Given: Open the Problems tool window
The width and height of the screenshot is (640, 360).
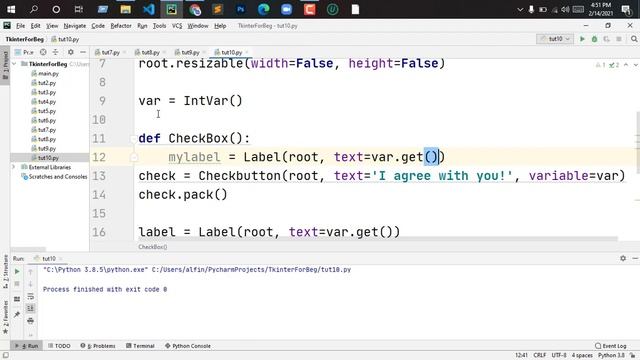Looking at the screenshot, I should (x=98, y=346).
